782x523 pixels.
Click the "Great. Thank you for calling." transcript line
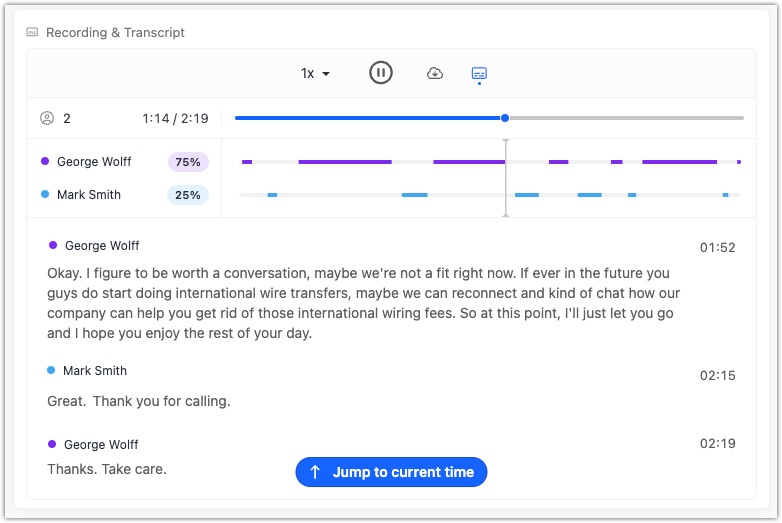pos(139,402)
